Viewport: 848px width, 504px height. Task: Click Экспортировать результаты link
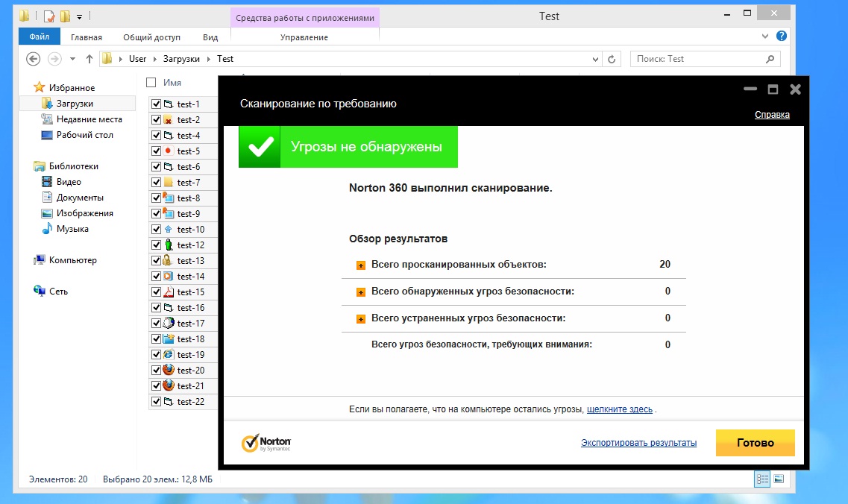pyautogui.click(x=638, y=443)
